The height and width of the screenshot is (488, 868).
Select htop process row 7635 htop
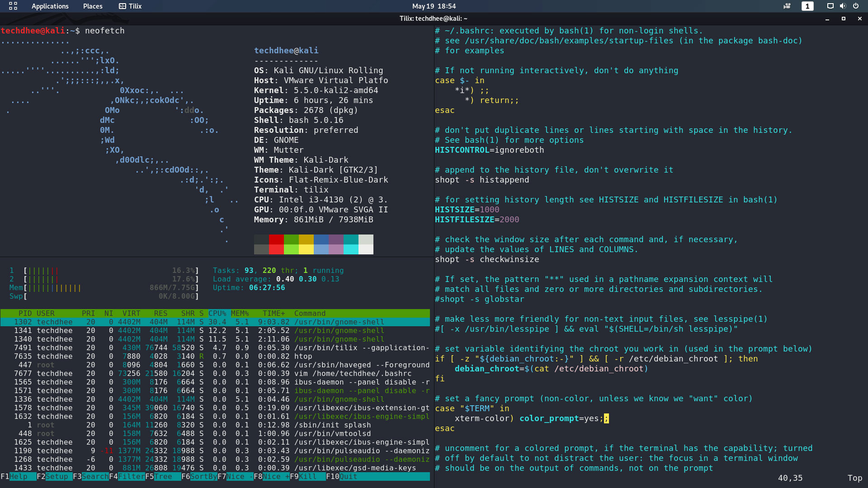point(215,357)
